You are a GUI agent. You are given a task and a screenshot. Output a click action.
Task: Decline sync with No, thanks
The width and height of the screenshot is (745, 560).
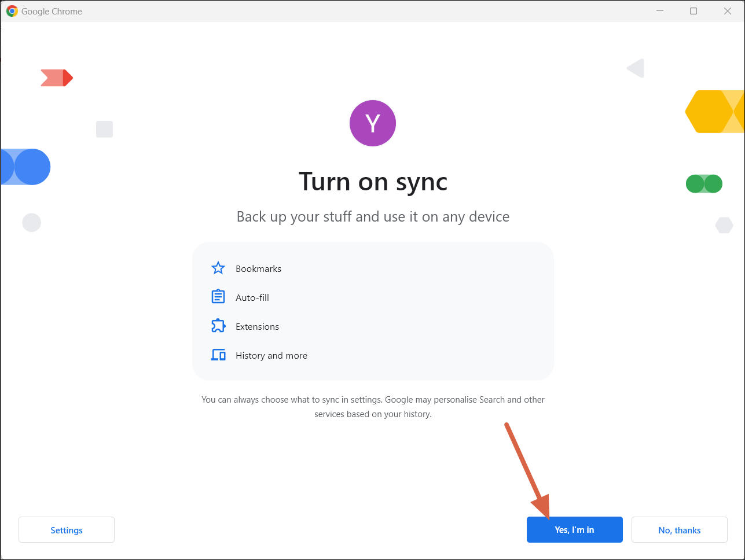[x=679, y=529]
